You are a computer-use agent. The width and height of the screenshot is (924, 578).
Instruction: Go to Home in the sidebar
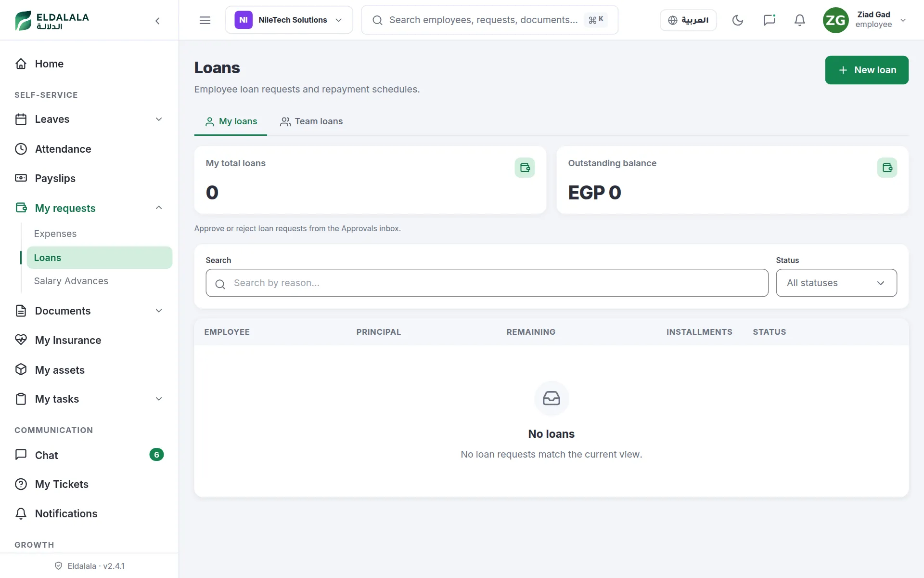pyautogui.click(x=90, y=64)
